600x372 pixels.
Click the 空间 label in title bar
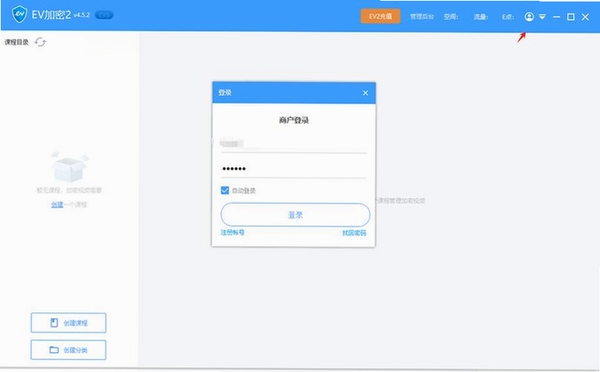pos(451,17)
